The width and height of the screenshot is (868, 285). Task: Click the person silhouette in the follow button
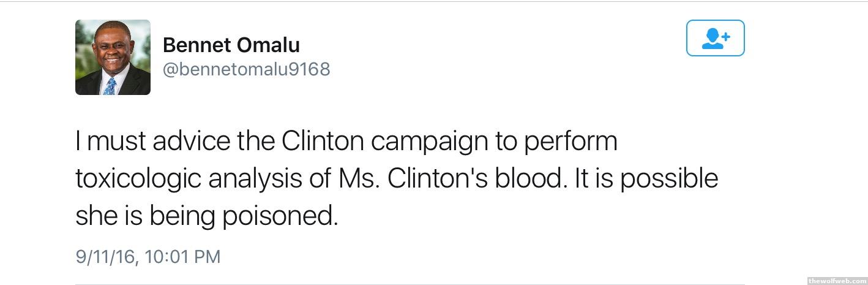click(710, 39)
